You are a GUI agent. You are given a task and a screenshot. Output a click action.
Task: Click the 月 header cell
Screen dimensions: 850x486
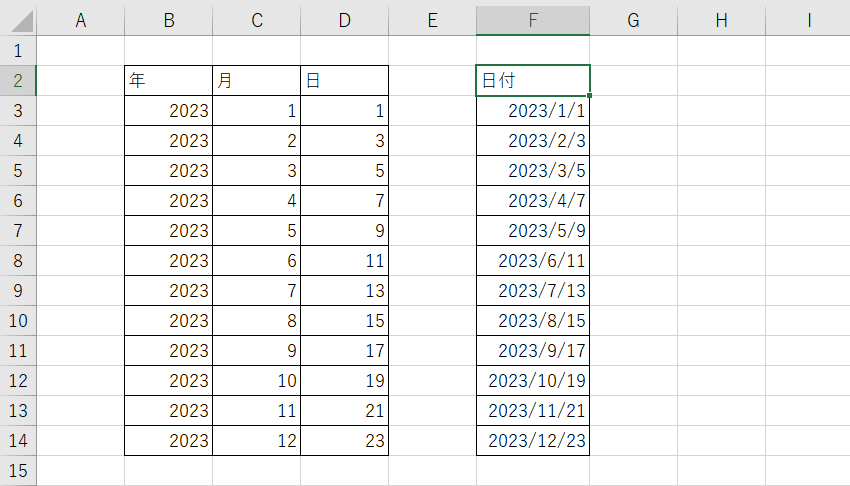[256, 81]
